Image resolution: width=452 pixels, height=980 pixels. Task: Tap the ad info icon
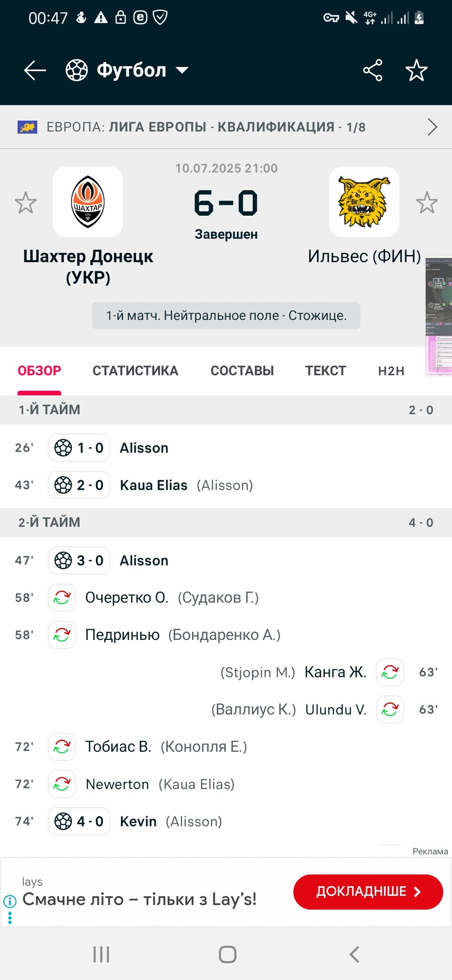(9, 901)
